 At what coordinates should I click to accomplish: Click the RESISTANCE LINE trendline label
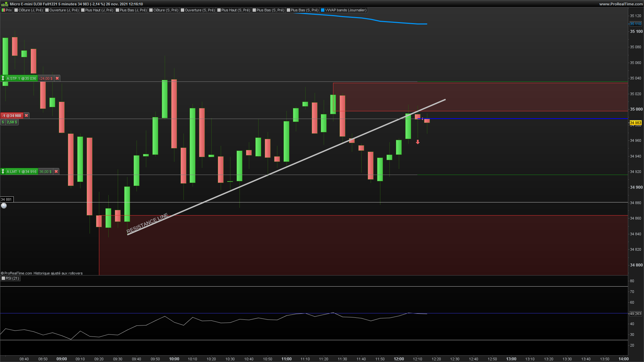(x=147, y=223)
